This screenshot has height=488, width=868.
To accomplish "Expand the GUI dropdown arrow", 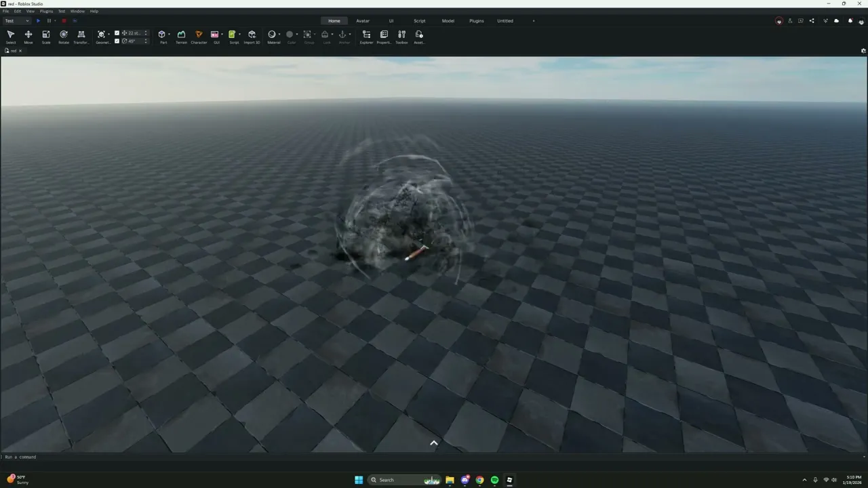I will [x=222, y=35].
